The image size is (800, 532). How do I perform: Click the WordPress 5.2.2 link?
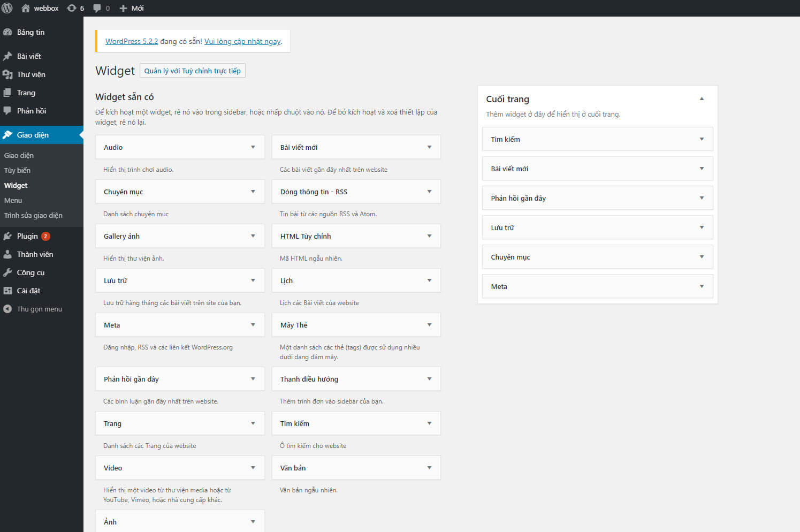click(132, 41)
